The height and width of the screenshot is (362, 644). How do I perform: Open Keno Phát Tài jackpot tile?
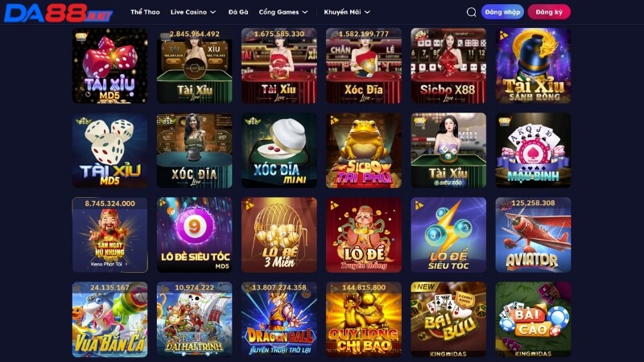click(109, 235)
